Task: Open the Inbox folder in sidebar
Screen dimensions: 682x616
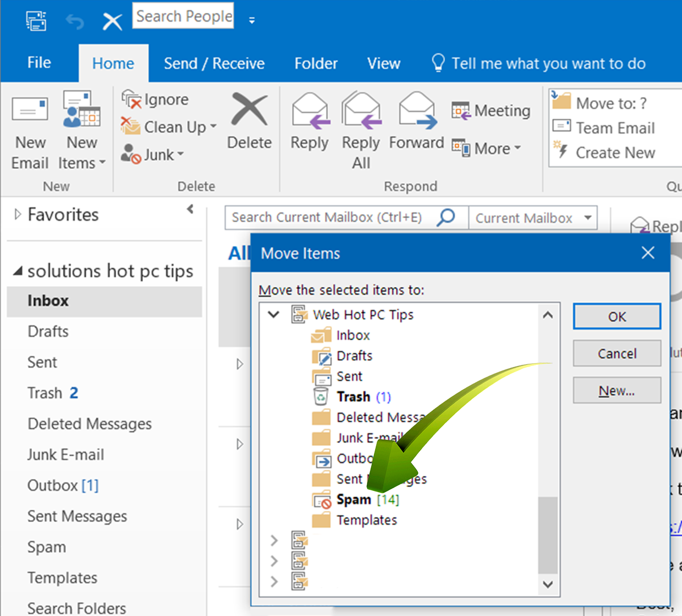Action: tap(105, 301)
